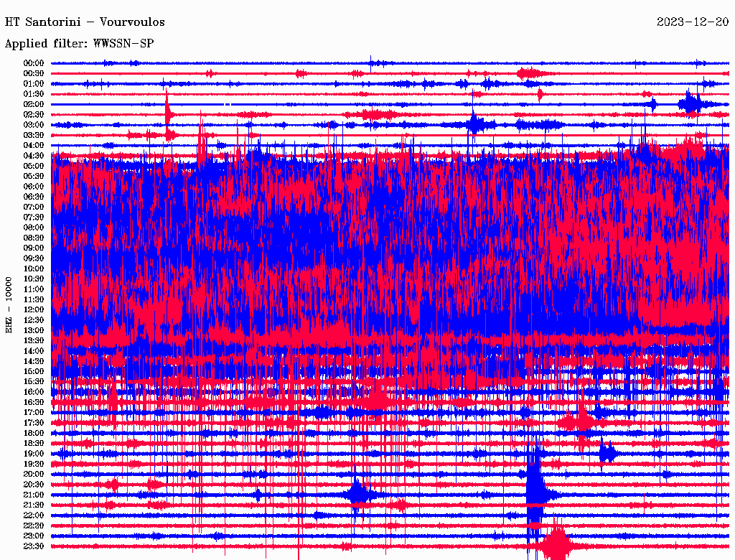The width and height of the screenshot is (735, 560).
Task: Select the 16:30 time label
Action: coord(34,403)
